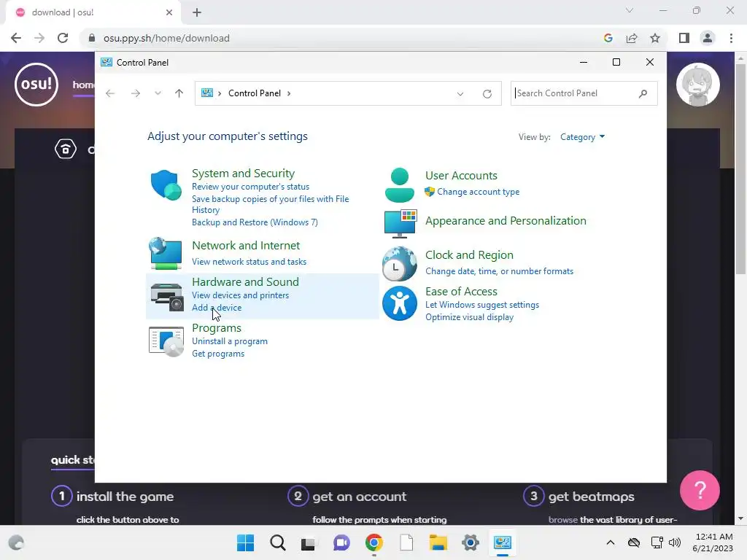
Task: Open Chrome side panel icon
Action: [684, 38]
